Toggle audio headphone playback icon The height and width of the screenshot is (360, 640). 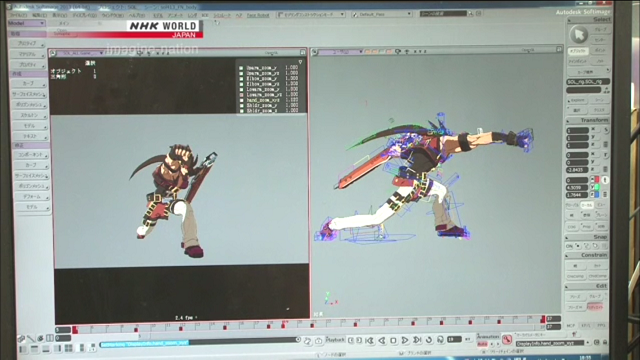(440, 340)
